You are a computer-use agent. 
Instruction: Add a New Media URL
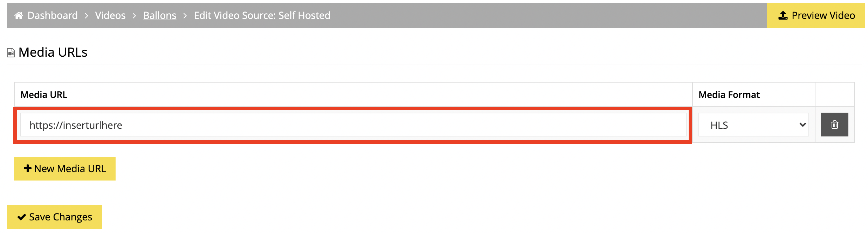pos(65,169)
